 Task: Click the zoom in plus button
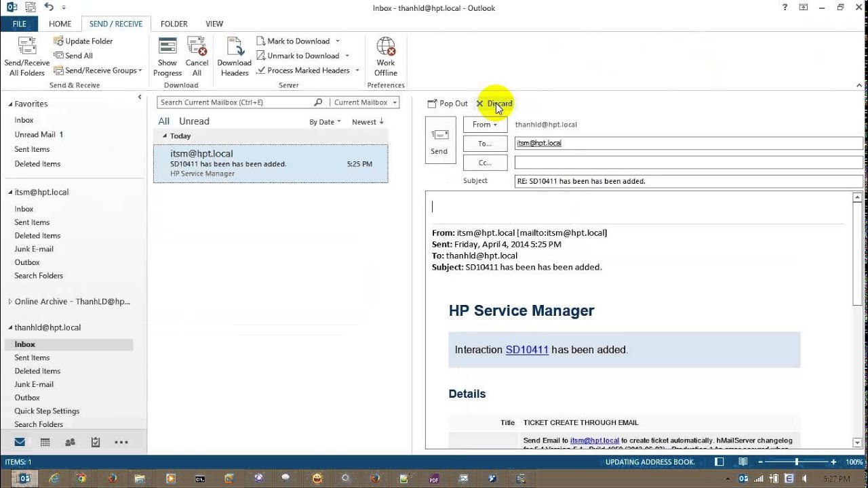(834, 462)
